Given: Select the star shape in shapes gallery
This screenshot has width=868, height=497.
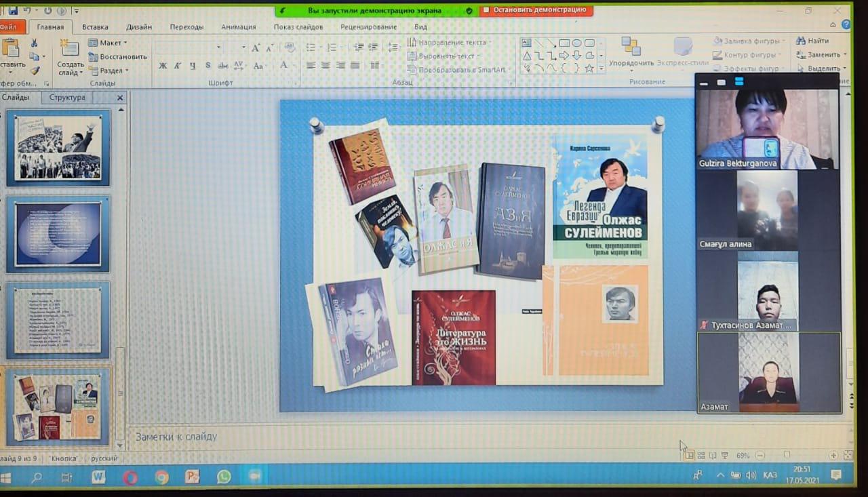Looking at the screenshot, I should click(x=589, y=68).
